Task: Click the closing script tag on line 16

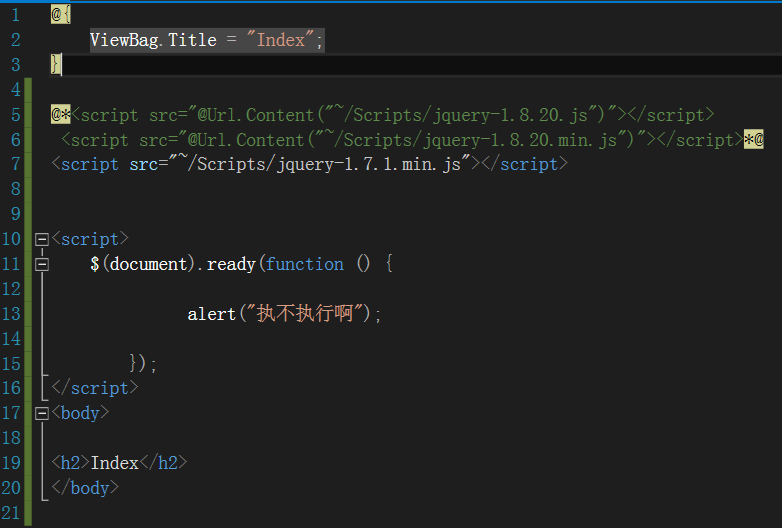Action: click(x=95, y=388)
